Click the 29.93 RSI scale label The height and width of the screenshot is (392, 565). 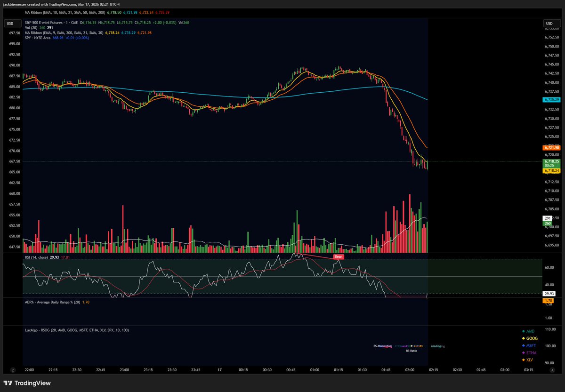pyautogui.click(x=549, y=293)
